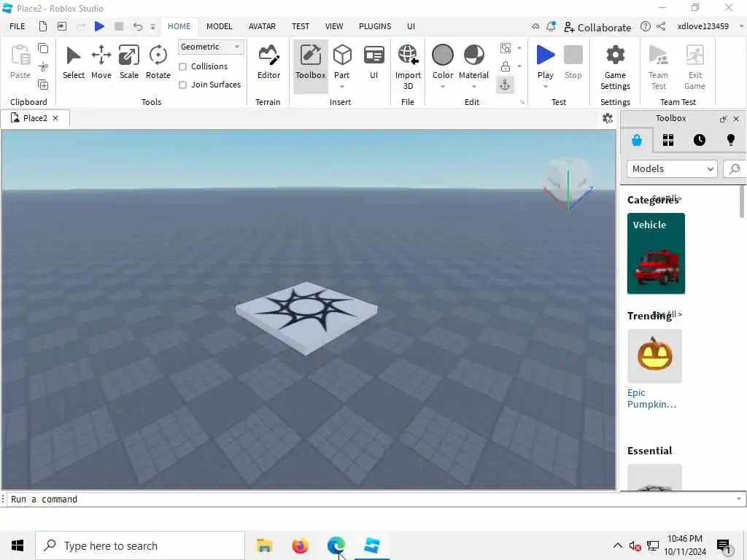The image size is (747, 560).
Task: Click the view orientation cube gizmo
Action: tap(568, 183)
